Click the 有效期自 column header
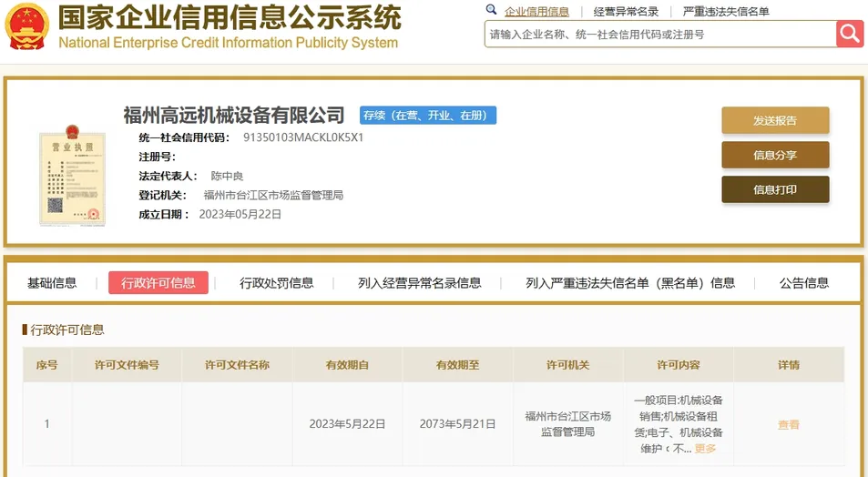Screen dimensions: 868x477 [x=347, y=365]
